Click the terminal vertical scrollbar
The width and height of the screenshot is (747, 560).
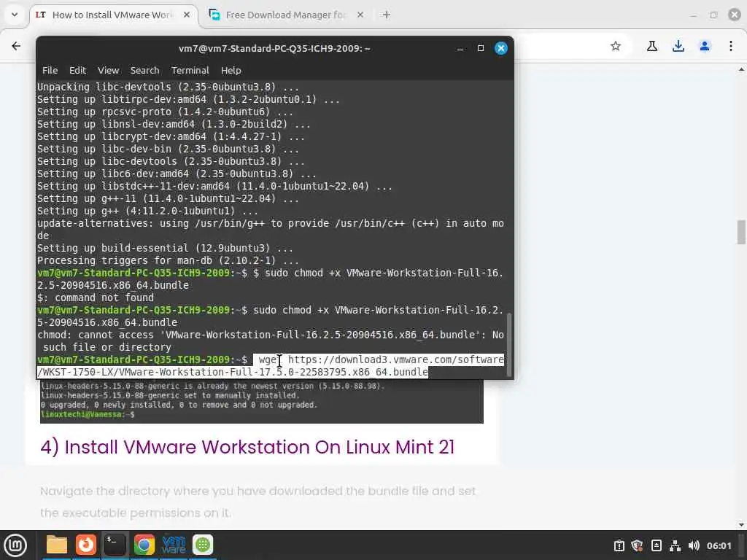pos(509,344)
